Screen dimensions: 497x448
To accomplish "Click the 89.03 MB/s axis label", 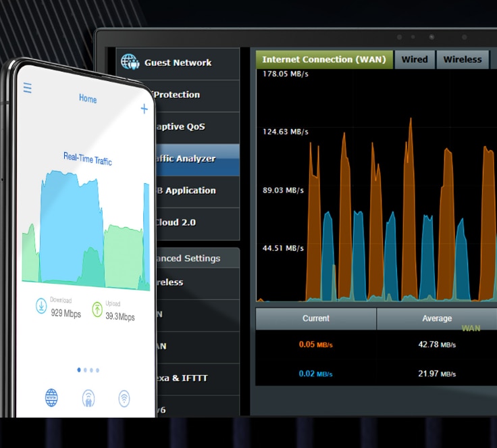I will tap(283, 190).
